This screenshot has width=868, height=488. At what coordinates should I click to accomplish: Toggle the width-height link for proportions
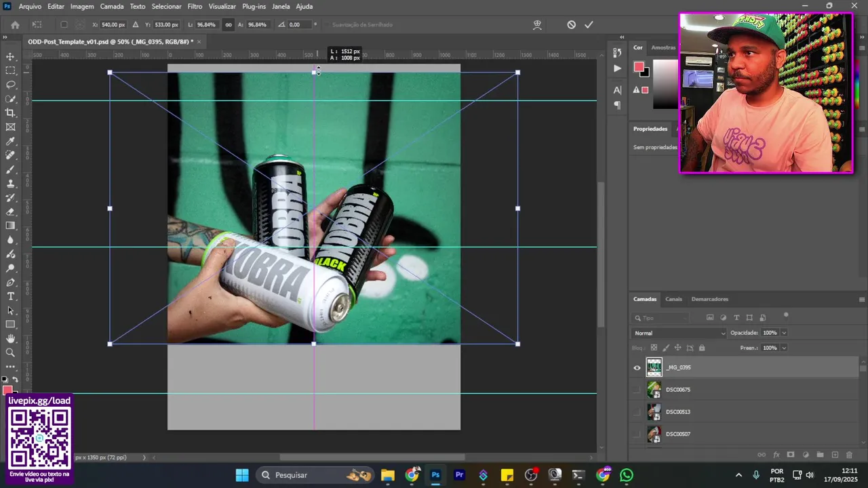[228, 25]
